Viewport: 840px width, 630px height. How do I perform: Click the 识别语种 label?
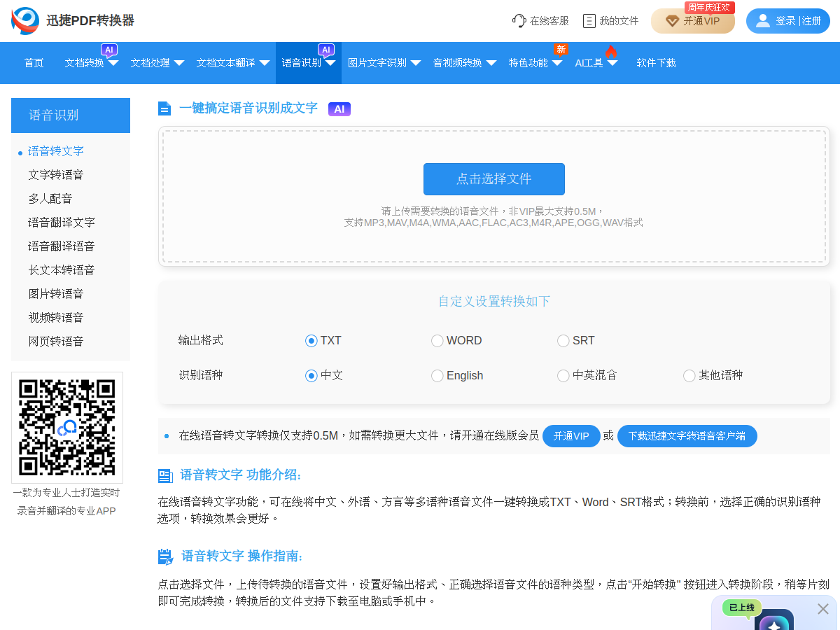[x=201, y=375]
